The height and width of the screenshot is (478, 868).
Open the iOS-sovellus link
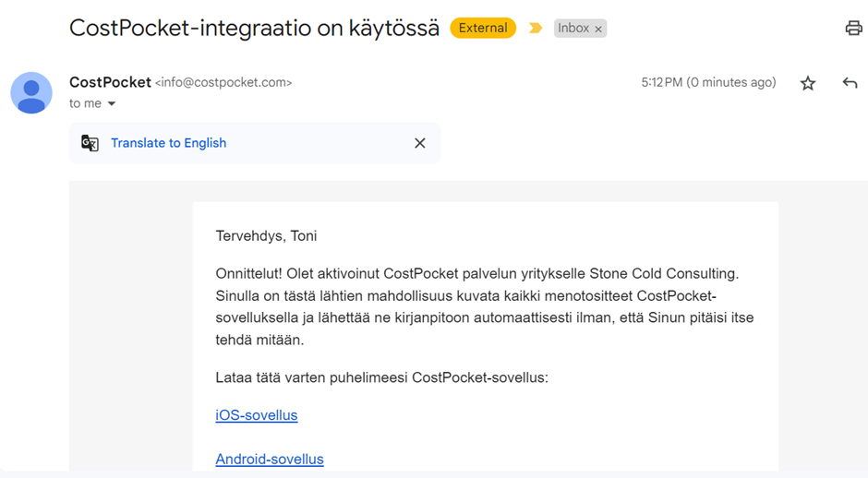257,415
